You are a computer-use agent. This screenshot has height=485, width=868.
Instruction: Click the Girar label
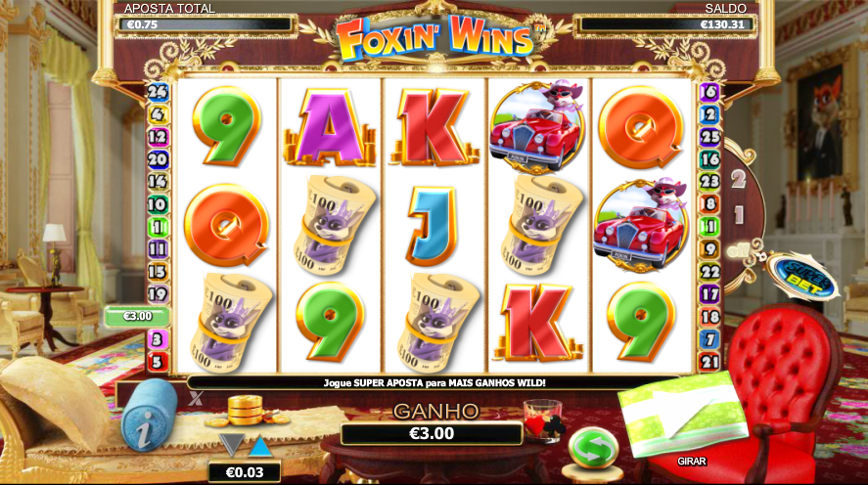click(692, 461)
